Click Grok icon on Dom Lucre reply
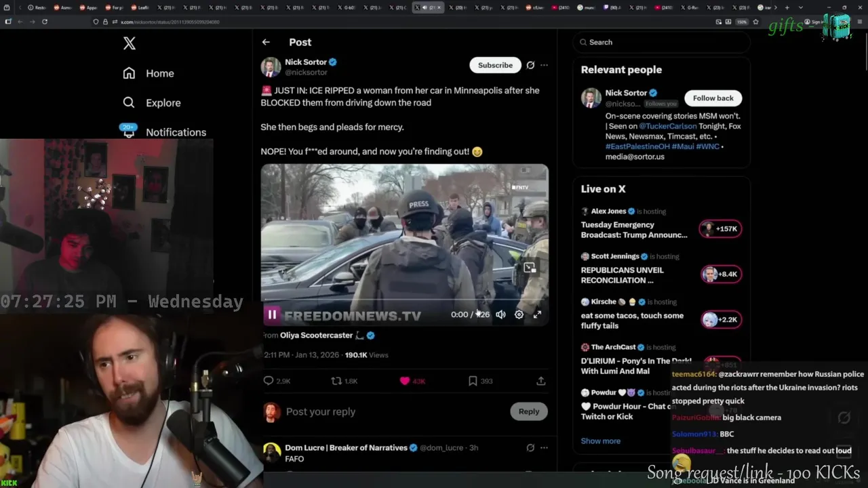This screenshot has width=868, height=488. tap(530, 448)
